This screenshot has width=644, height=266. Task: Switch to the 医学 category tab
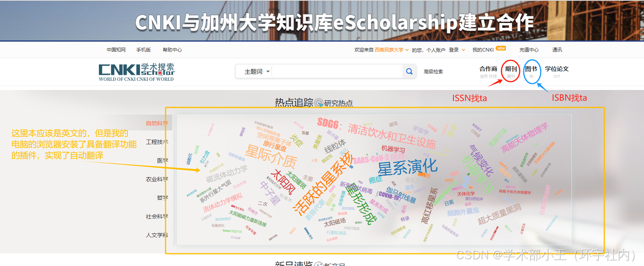162,161
